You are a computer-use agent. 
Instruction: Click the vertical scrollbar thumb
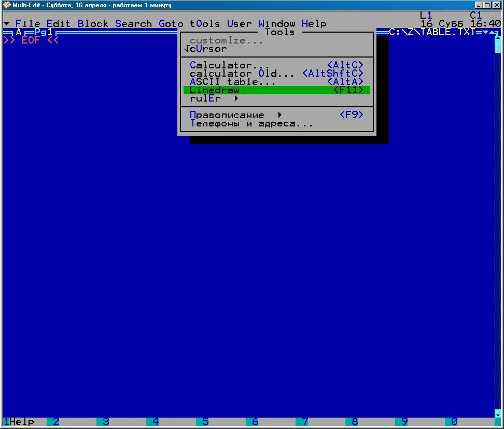click(x=498, y=49)
